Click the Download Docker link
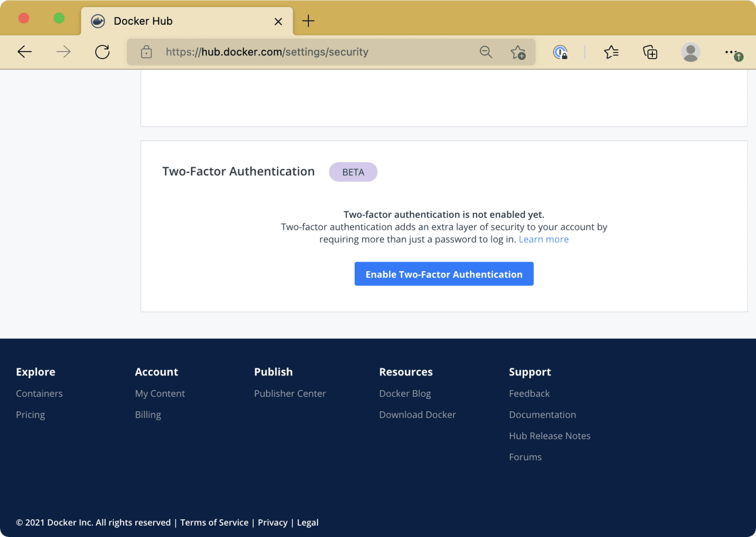The image size is (756, 537). coord(417,415)
